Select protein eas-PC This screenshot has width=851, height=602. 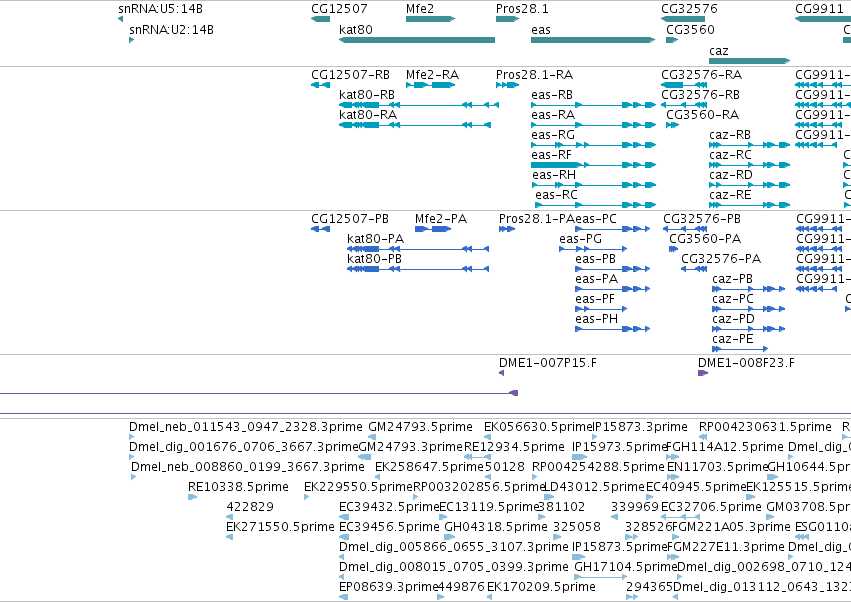(596, 219)
